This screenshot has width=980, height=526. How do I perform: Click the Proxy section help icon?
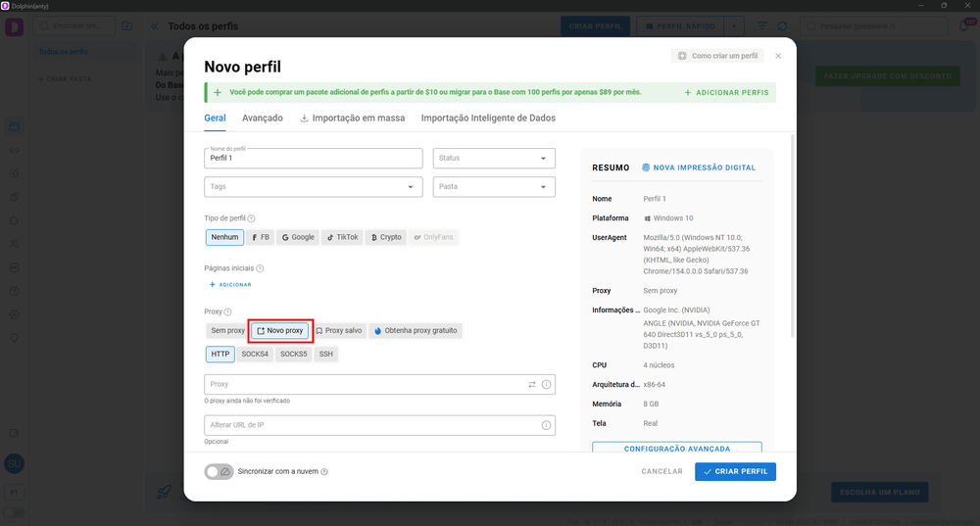[227, 311]
